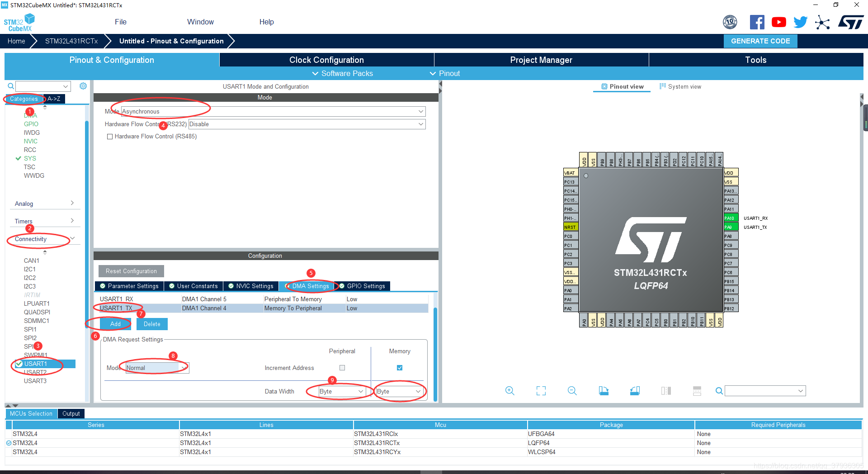Open the USART Mode dropdown
868x474 pixels.
pyautogui.click(x=273, y=111)
